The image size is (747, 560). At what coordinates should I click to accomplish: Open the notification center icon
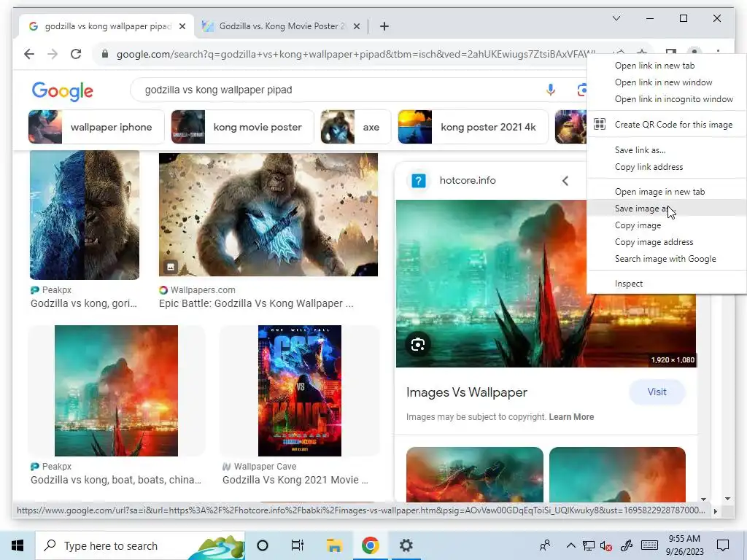pos(723,545)
